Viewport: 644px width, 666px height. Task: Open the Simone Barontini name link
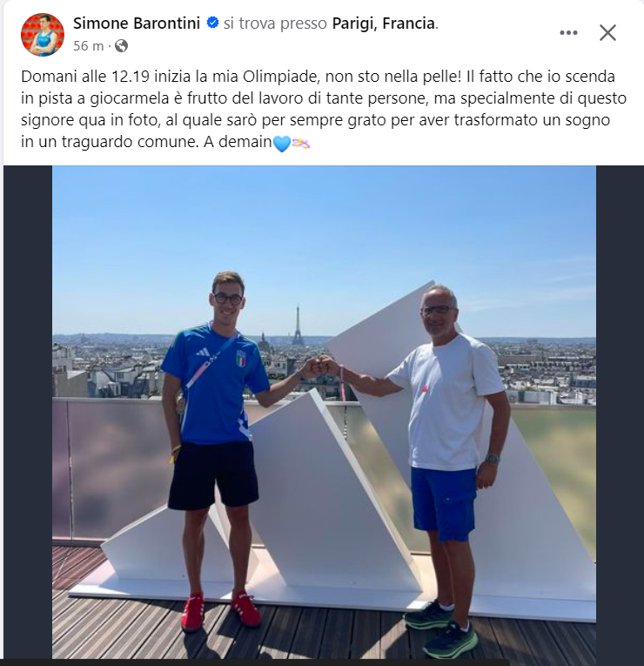pyautogui.click(x=137, y=23)
